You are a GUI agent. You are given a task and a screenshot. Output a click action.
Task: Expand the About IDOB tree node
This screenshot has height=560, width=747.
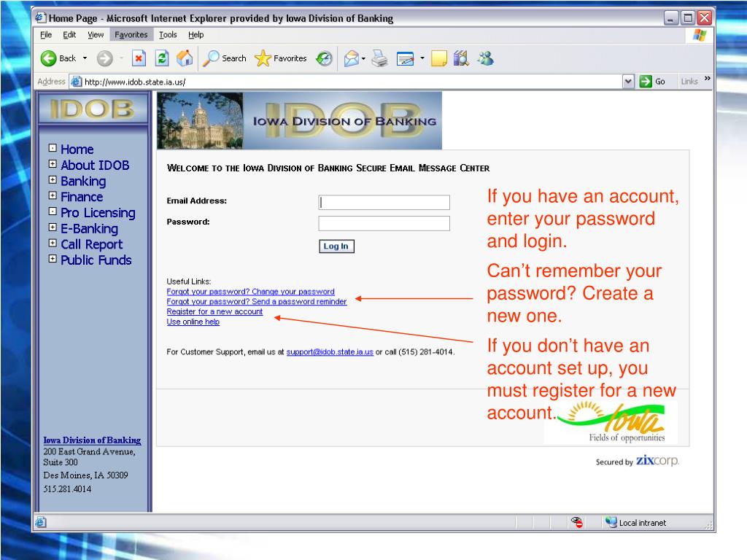[53, 164]
